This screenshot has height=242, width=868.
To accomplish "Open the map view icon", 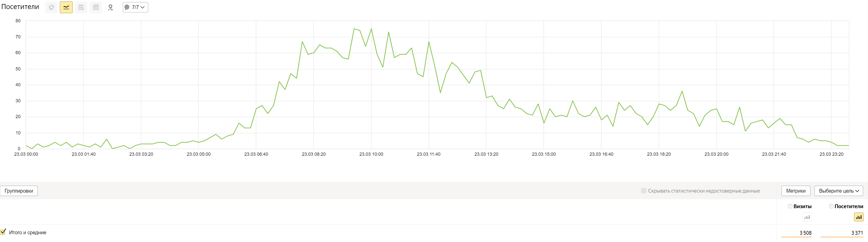I will [x=110, y=7].
